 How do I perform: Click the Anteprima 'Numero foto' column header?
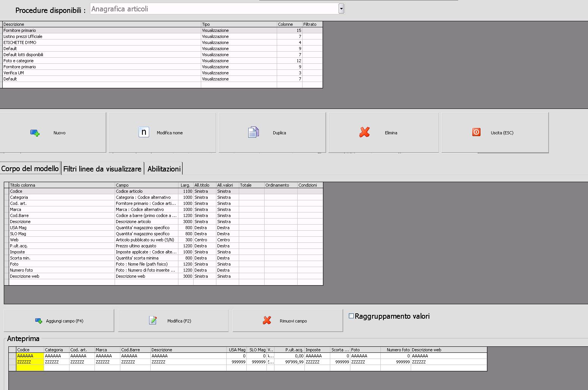point(396,350)
